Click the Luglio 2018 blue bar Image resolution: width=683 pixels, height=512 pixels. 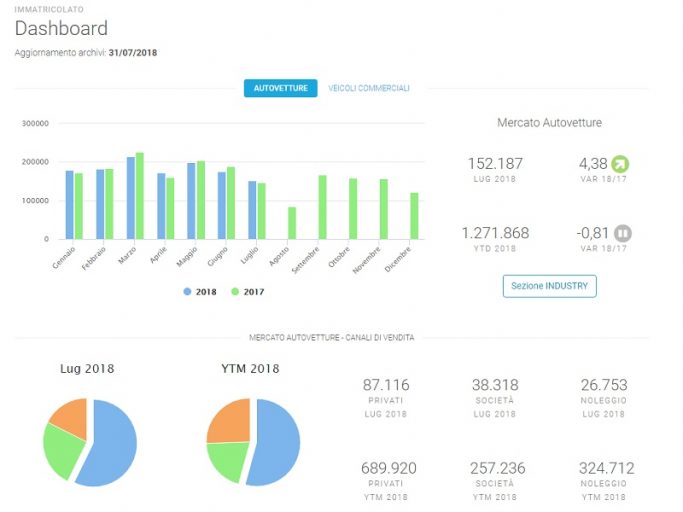pos(252,210)
